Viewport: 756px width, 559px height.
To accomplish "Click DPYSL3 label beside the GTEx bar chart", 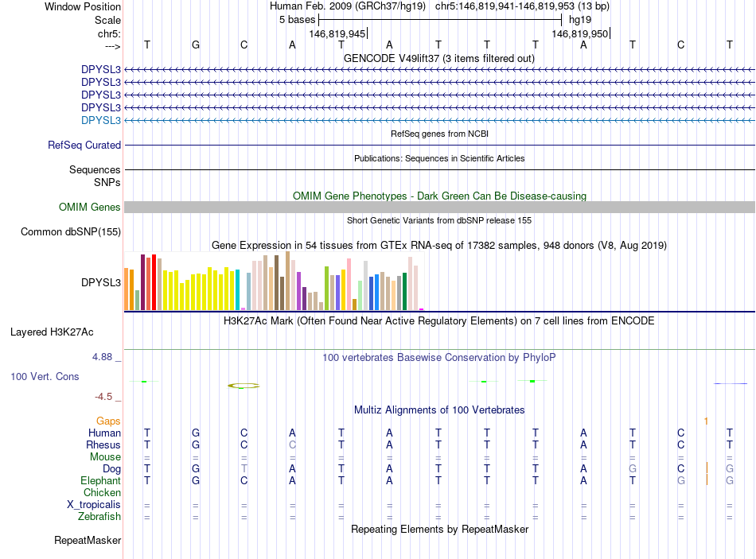I will [x=101, y=282].
